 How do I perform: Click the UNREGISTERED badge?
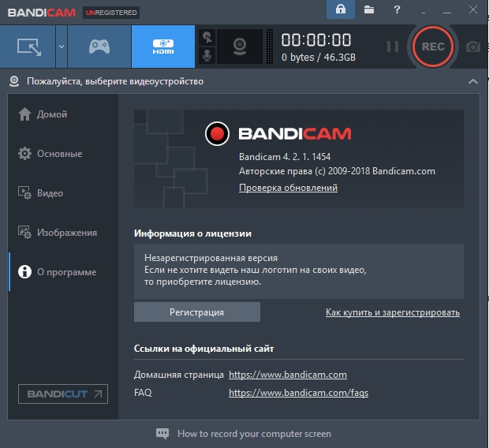(x=111, y=13)
